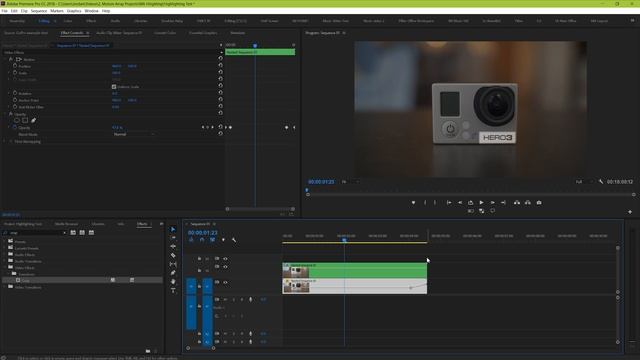Open the Program monitor button editor plus

(x=630, y=212)
